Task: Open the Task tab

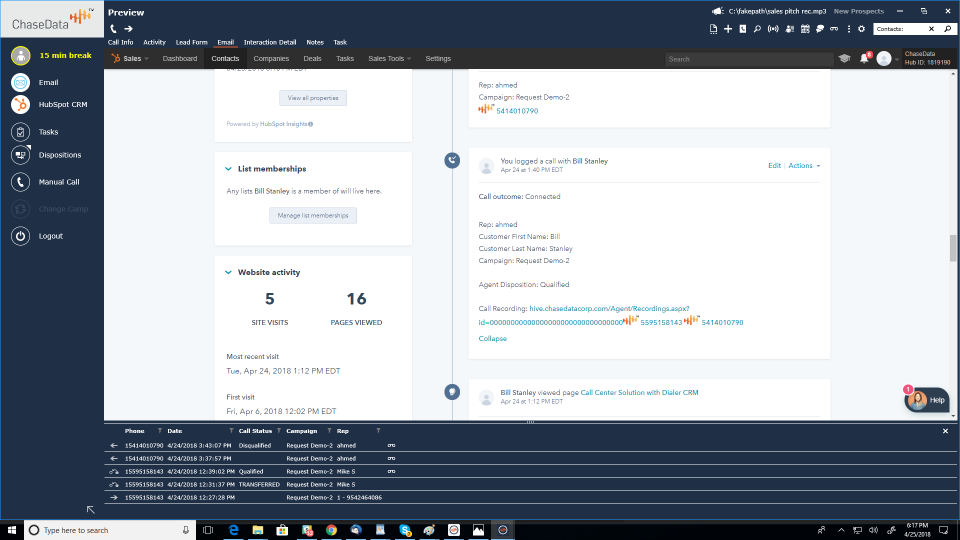Action: pos(340,42)
